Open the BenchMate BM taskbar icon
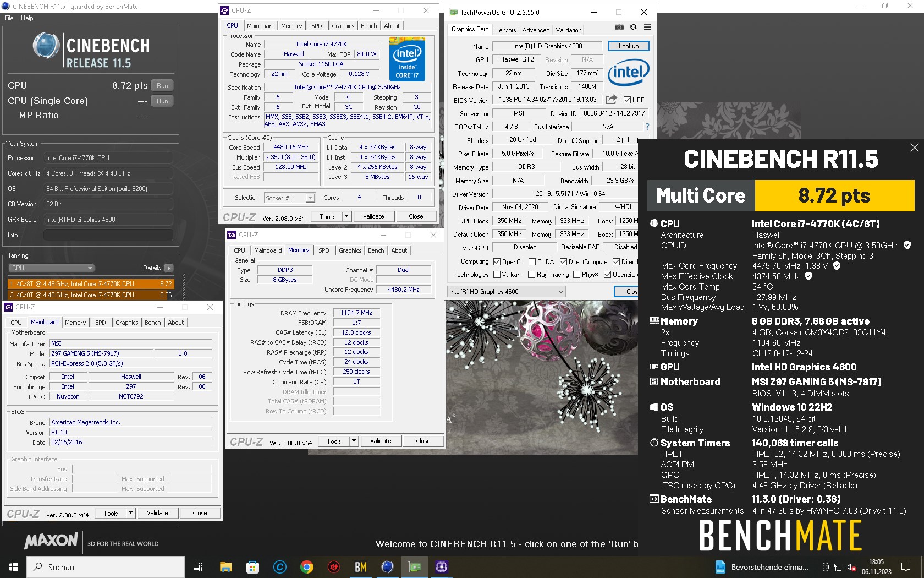924x578 pixels. 361,567
